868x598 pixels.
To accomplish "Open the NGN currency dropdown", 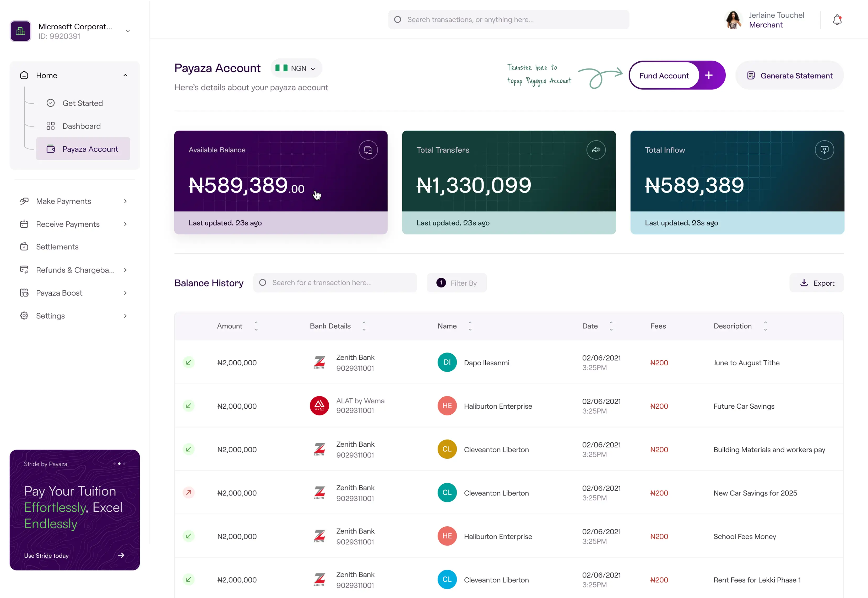I will pos(296,68).
